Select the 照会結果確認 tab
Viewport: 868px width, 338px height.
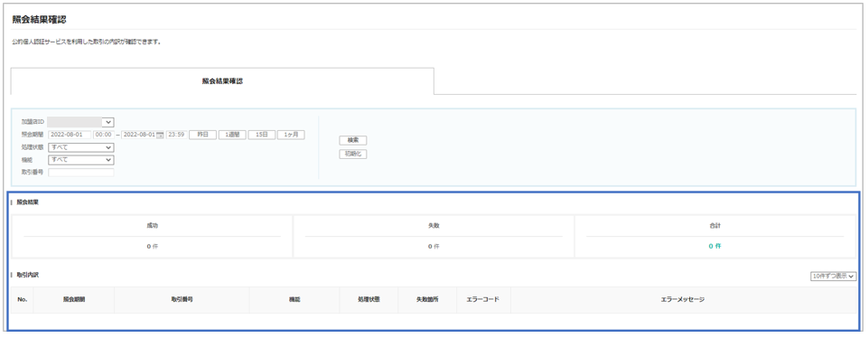tap(222, 81)
